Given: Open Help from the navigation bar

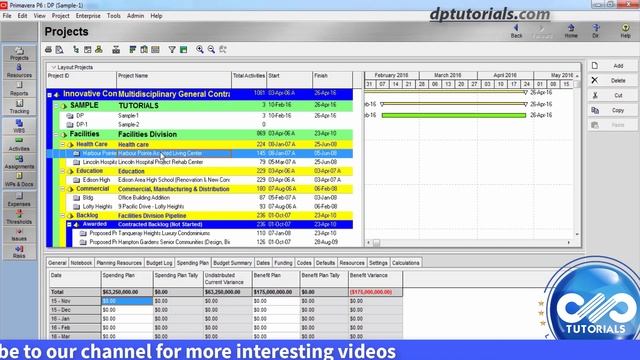Looking at the screenshot, I should click(625, 31).
